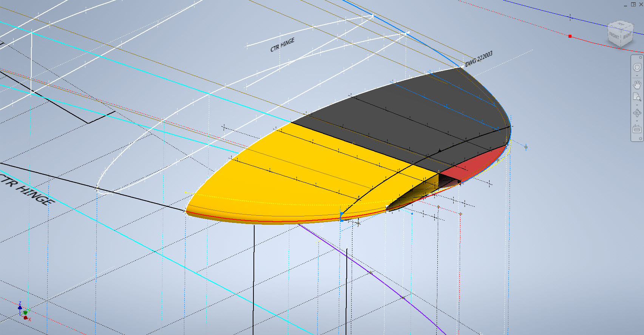This screenshot has width=644, height=335.
Task: Expand the Orbit tool options arrow
Action: tap(637, 121)
